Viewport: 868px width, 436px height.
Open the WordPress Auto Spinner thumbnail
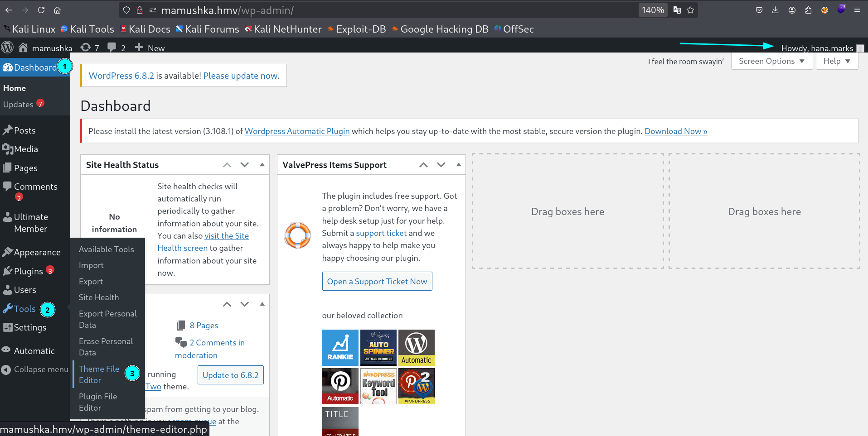[378, 348]
